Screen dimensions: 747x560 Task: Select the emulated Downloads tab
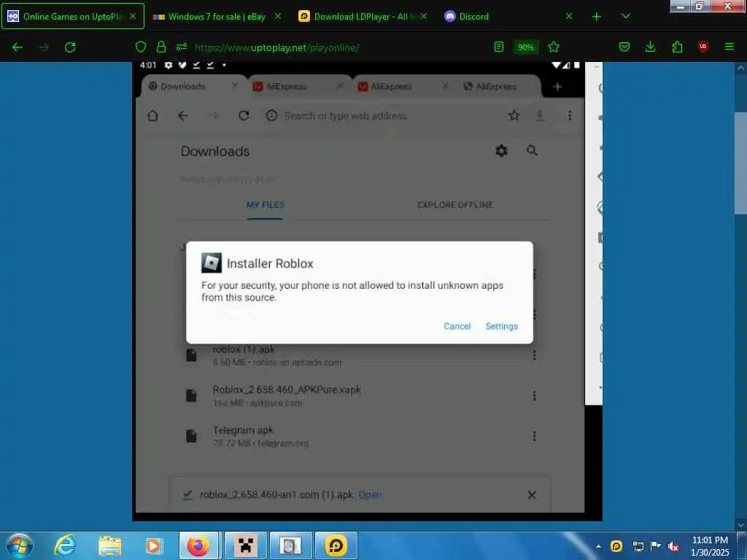tap(193, 86)
